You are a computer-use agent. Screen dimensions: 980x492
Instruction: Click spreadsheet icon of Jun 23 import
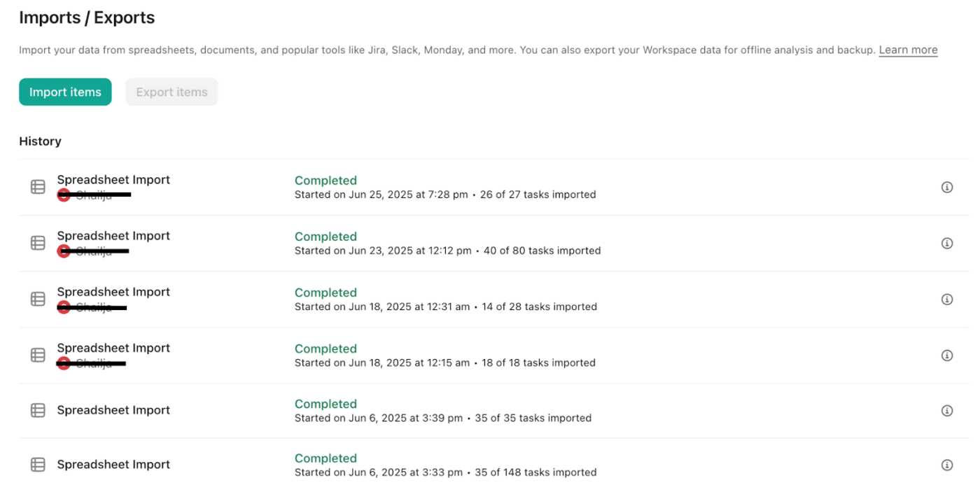(38, 243)
